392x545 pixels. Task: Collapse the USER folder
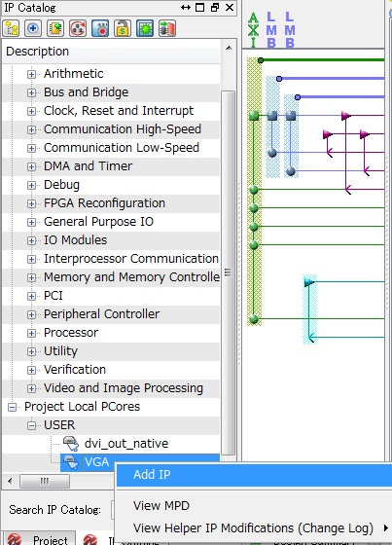(31, 425)
